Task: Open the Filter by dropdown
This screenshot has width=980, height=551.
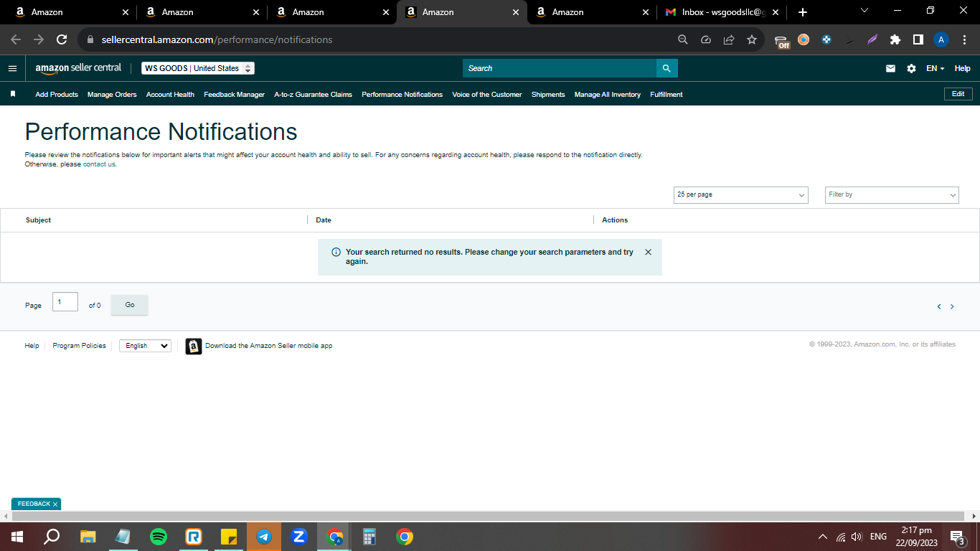Action: (x=892, y=194)
